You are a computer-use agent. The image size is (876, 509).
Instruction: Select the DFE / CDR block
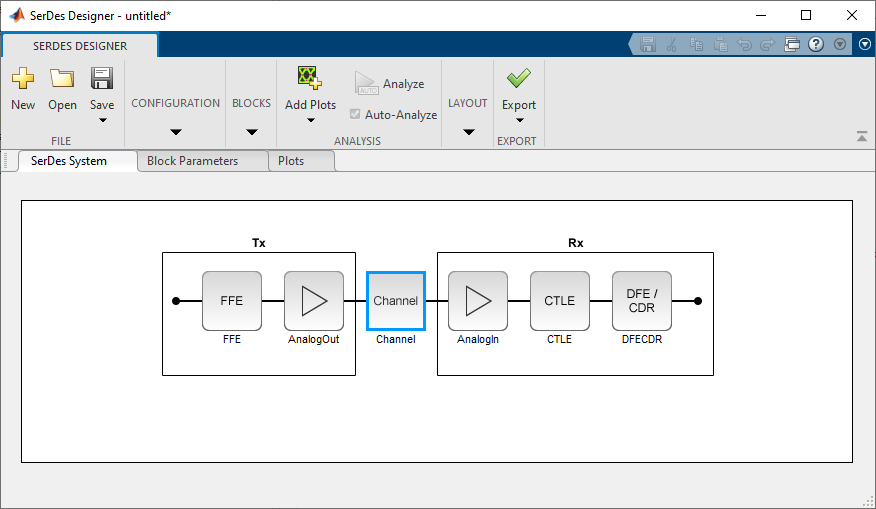tap(642, 300)
